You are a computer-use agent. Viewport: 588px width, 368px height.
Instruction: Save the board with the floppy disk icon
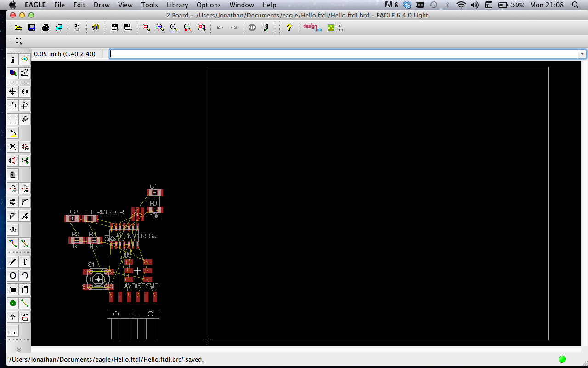click(32, 28)
